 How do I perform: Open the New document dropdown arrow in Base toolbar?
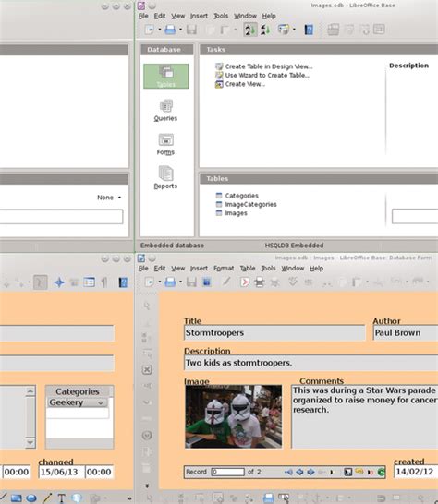tap(159, 30)
